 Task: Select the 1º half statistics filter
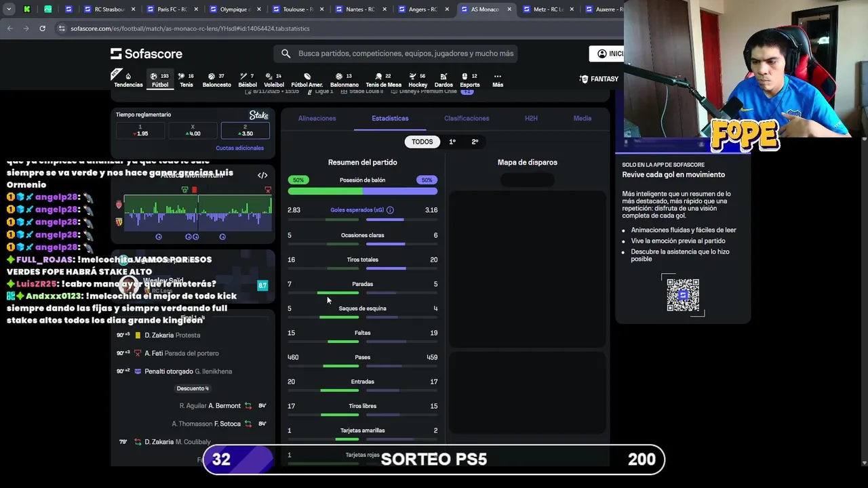point(452,142)
